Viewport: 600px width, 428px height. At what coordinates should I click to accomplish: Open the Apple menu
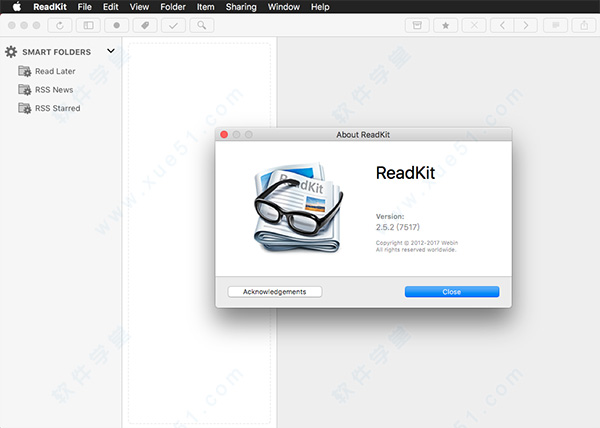click(17, 7)
